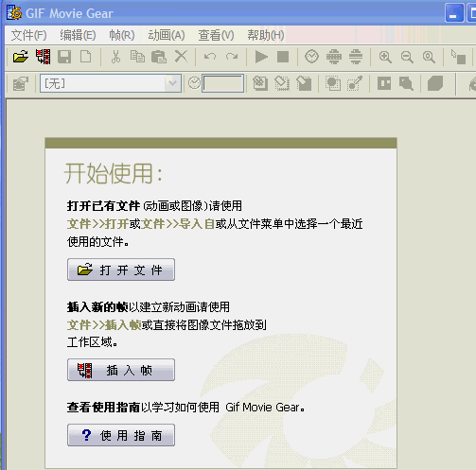
Task: Click the undo arrow icon
Action: coord(210,57)
